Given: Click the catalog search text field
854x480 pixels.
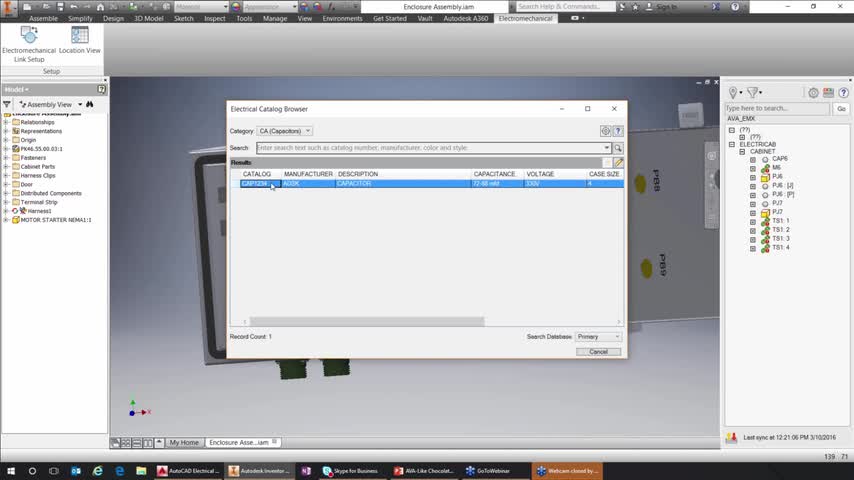Looking at the screenshot, I should click(x=429, y=148).
